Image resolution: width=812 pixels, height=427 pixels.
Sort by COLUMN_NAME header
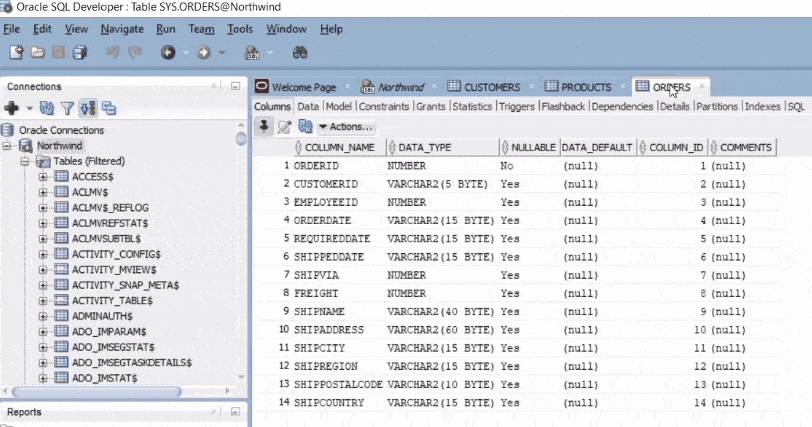340,148
